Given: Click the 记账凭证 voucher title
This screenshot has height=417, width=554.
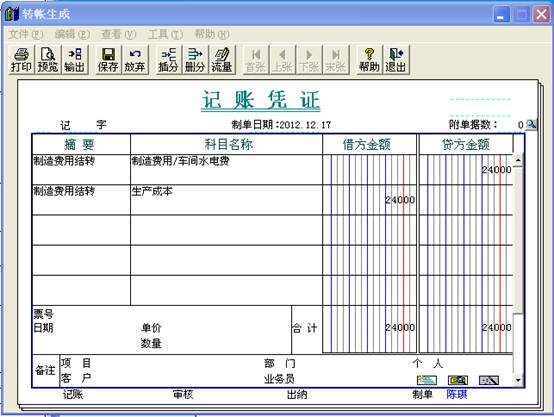Looking at the screenshot, I should [261, 100].
